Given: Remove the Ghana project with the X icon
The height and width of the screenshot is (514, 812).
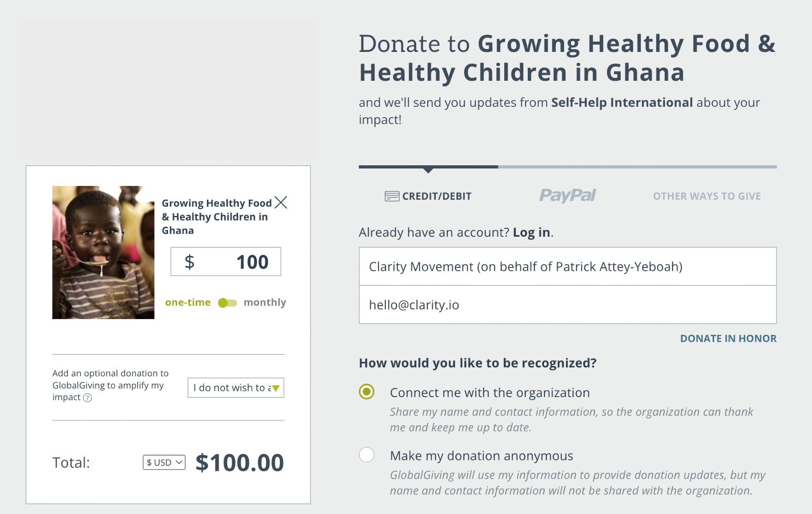Looking at the screenshot, I should [281, 202].
